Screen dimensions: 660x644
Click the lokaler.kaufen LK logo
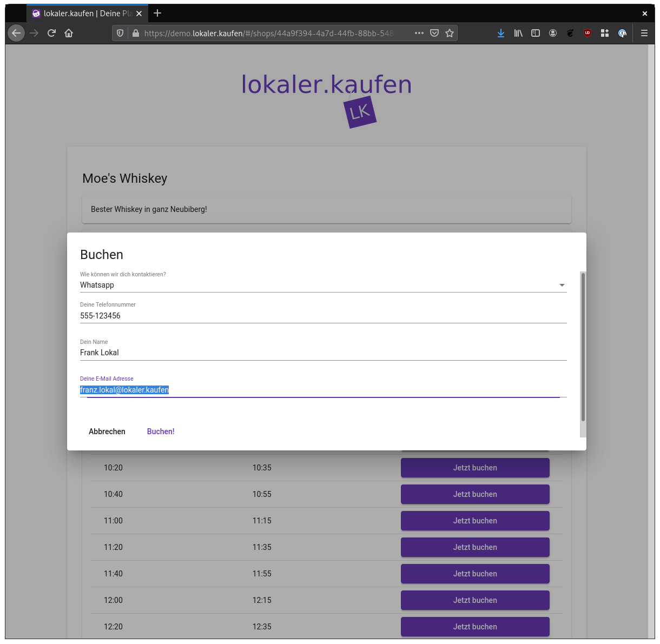[327, 101]
